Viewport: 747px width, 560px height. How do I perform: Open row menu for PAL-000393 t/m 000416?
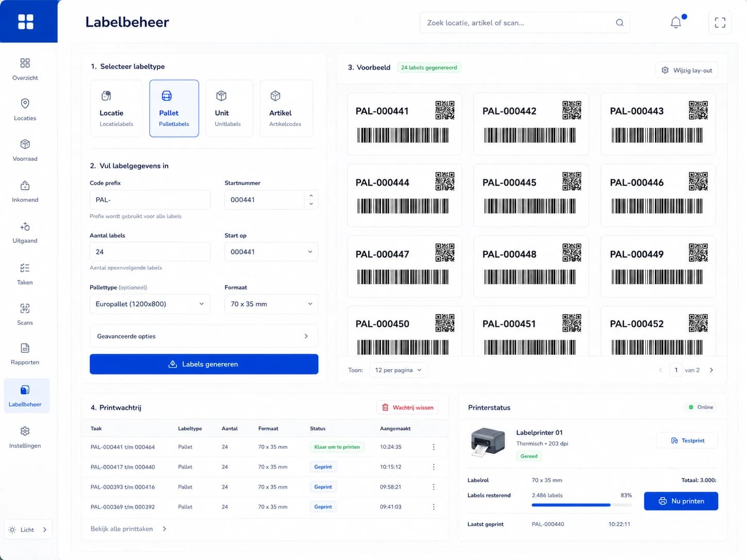click(433, 487)
